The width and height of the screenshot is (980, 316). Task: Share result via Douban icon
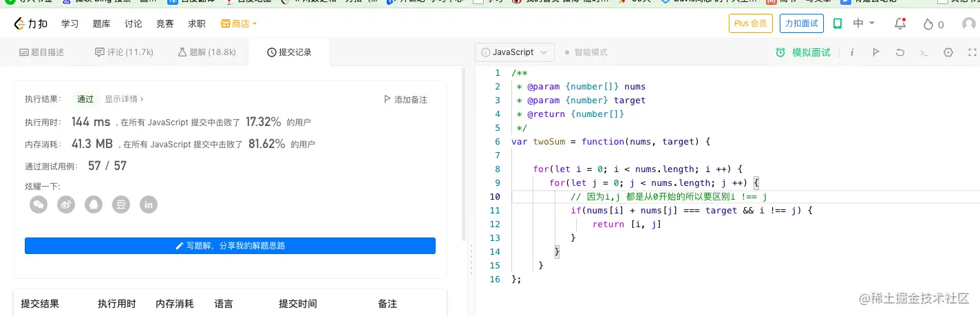point(121,204)
